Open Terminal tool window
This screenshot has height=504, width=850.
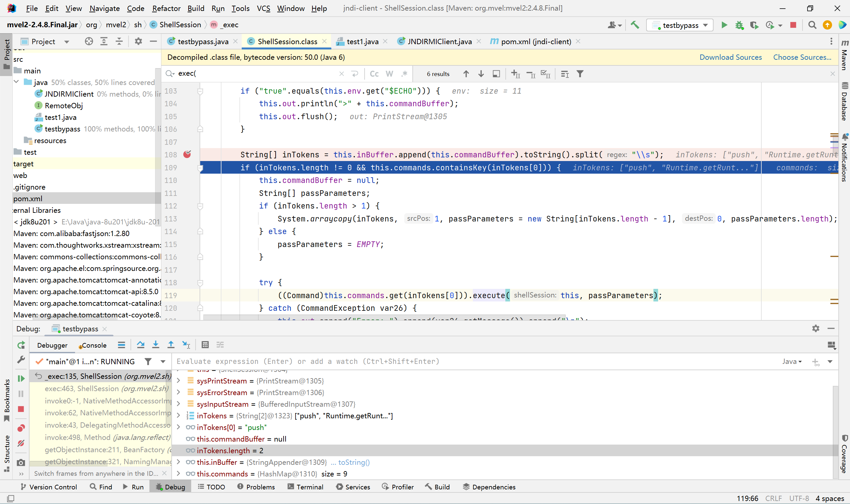click(x=305, y=487)
